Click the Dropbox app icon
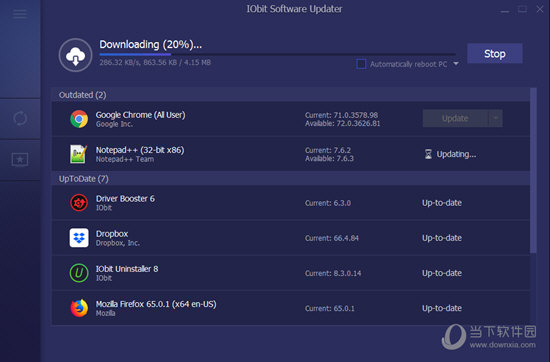 pyautogui.click(x=79, y=238)
